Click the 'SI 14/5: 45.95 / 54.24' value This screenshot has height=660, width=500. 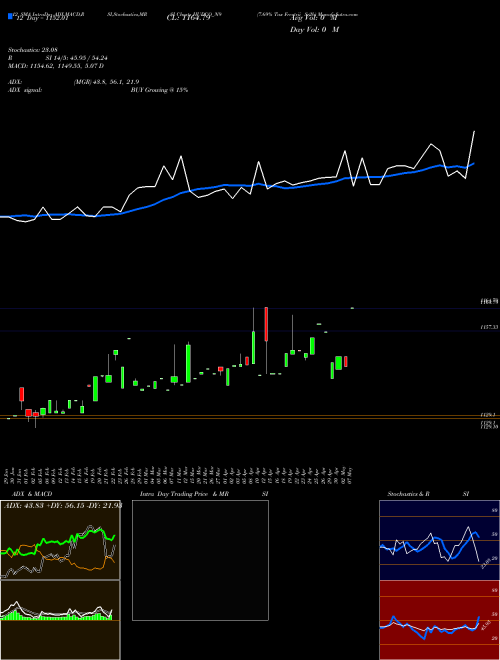77,58
